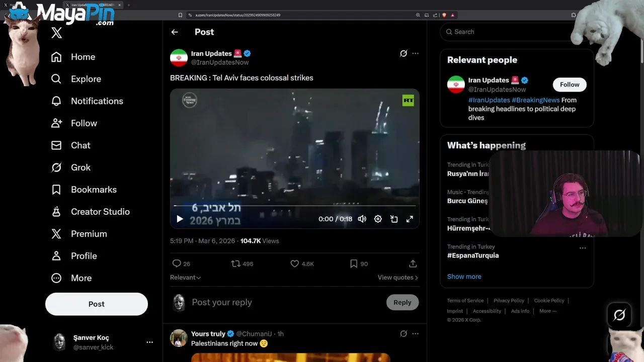Click the X logo in the sidebar
Viewport: 644px width, 362px height.
point(56,33)
